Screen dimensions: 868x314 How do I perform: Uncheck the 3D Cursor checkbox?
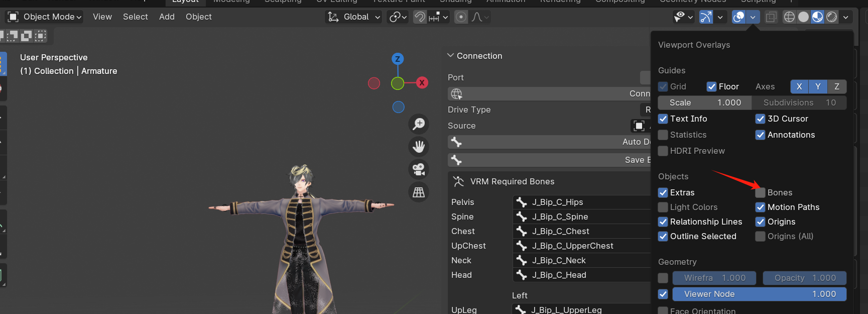click(761, 119)
